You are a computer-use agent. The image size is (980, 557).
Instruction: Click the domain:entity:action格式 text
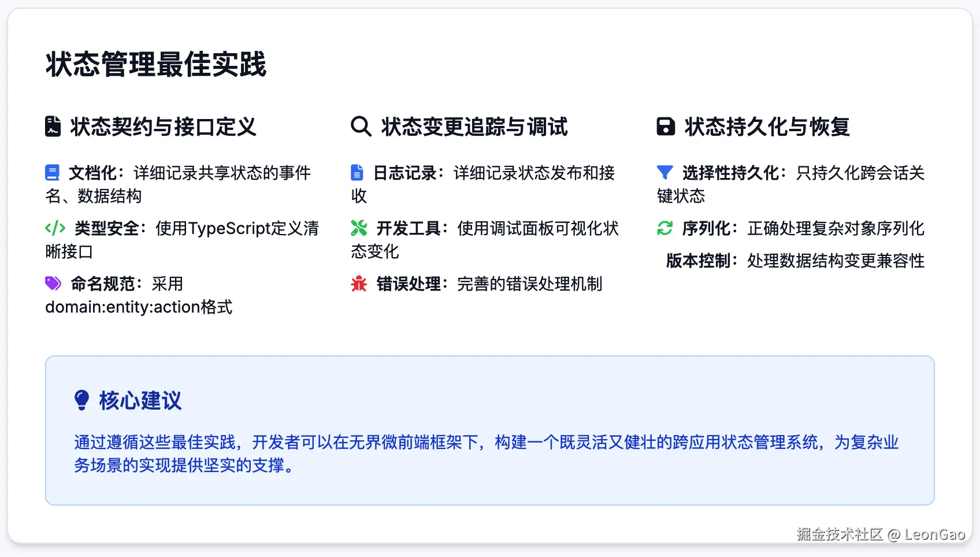pyautogui.click(x=139, y=307)
